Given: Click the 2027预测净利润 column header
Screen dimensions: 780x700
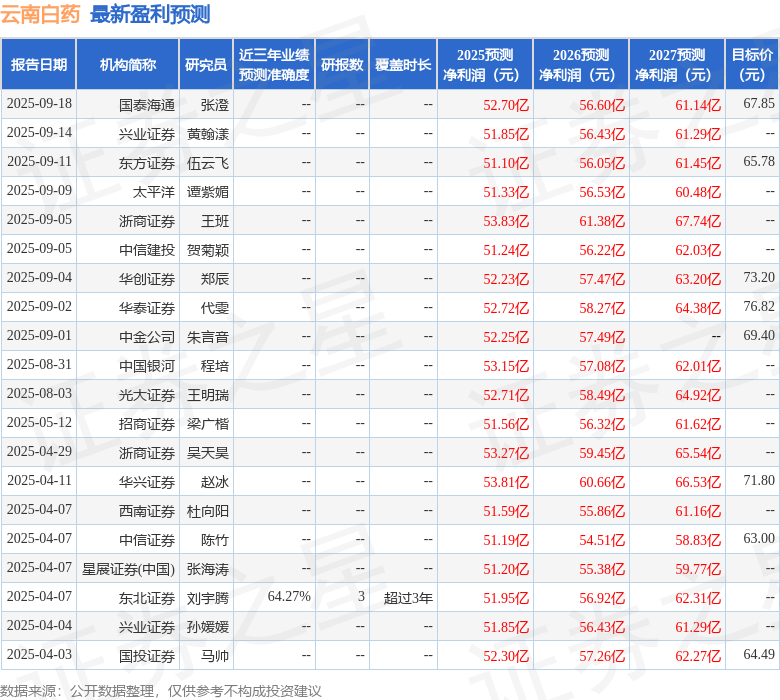Looking at the screenshot, I should pyautogui.click(x=677, y=65).
